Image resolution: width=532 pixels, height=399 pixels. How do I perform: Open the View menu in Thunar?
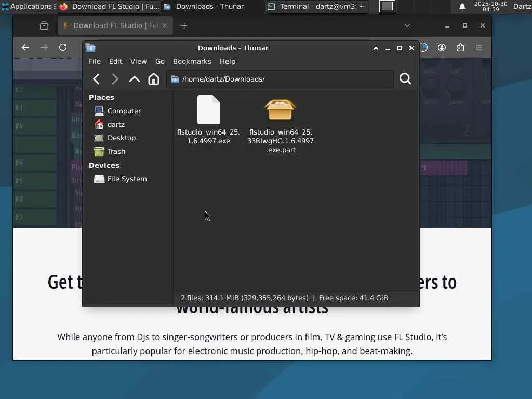138,61
